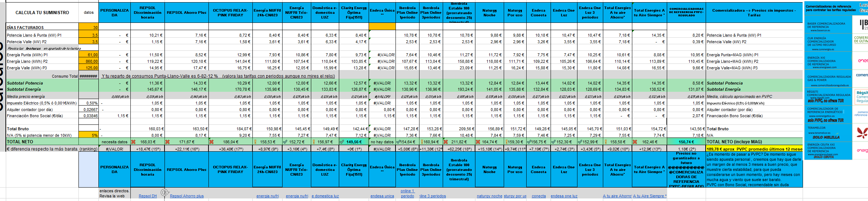
Task: Open the endesa one luz link
Action: (564, 196)
